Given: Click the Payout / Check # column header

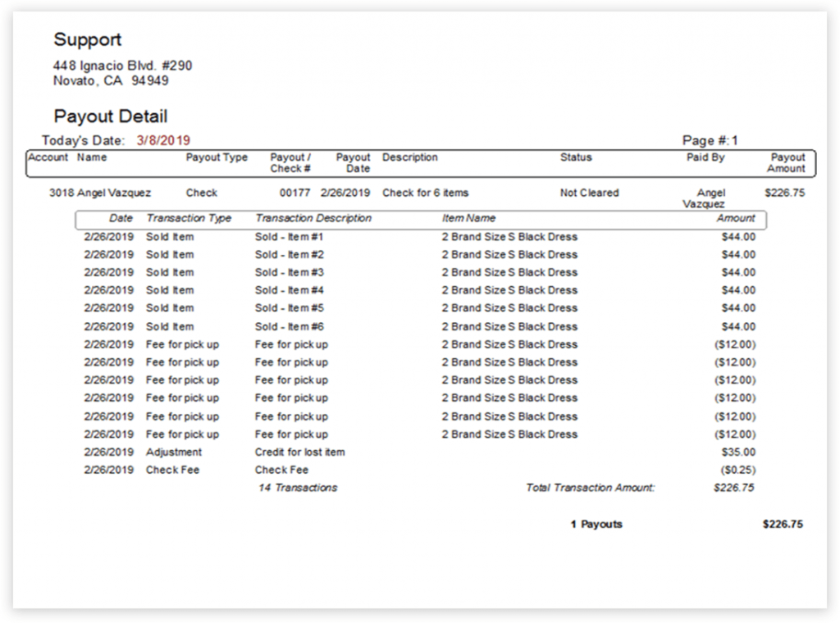Looking at the screenshot, I should click(290, 163).
